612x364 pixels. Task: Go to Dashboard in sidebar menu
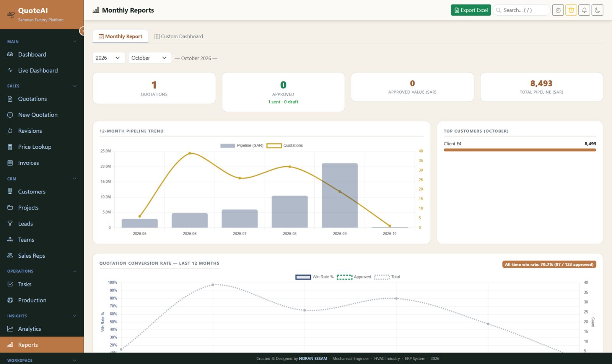tap(42, 54)
